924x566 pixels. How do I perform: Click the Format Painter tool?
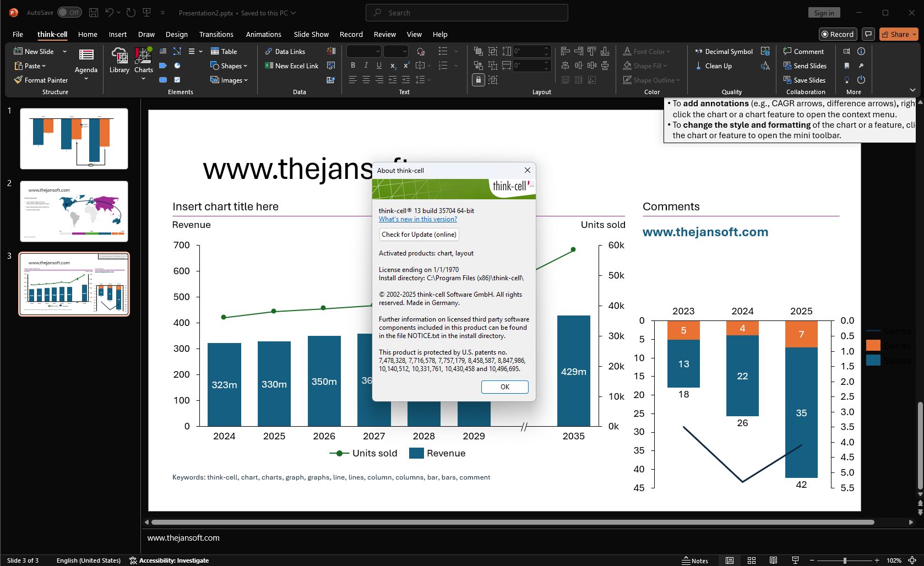click(41, 80)
